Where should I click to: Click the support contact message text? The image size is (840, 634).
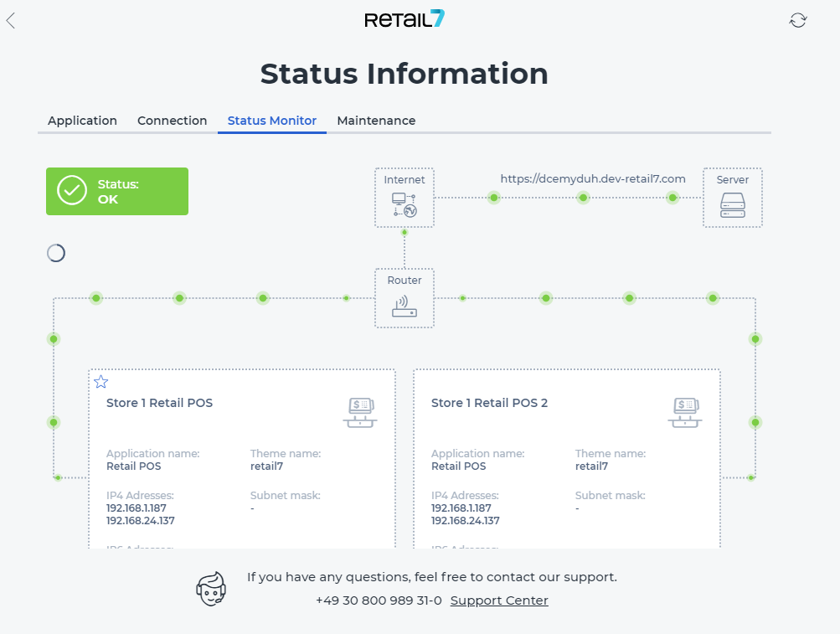(432, 577)
